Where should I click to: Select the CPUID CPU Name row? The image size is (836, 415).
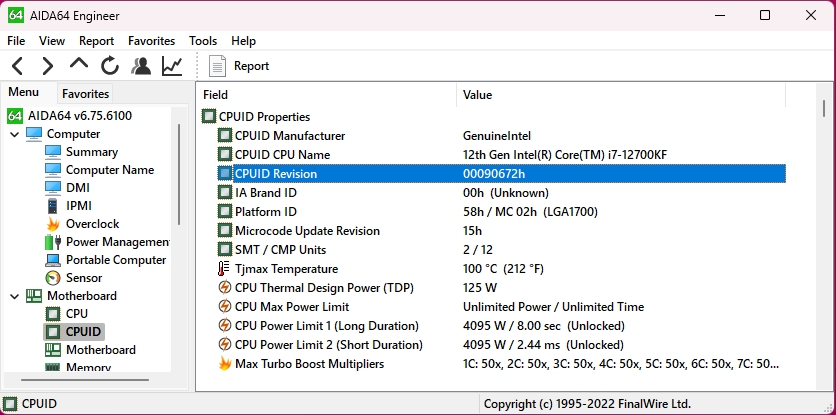[x=502, y=155]
